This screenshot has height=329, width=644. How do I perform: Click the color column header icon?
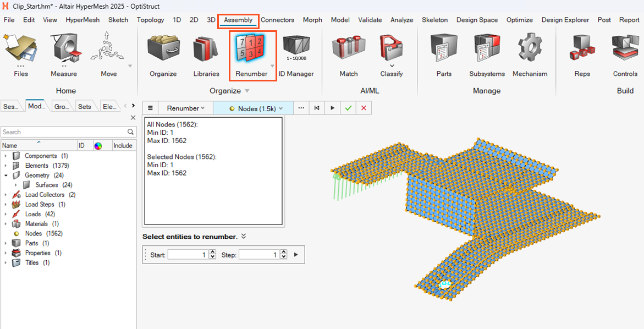click(98, 146)
